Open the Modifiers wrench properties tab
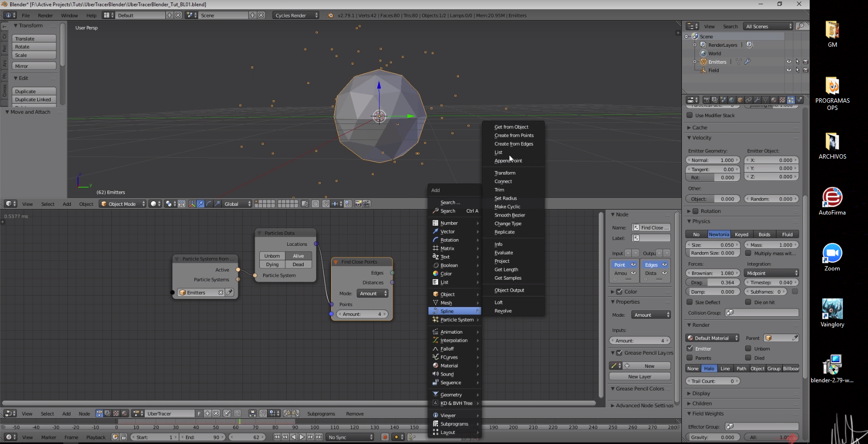The width and height of the screenshot is (868, 444). point(757,100)
